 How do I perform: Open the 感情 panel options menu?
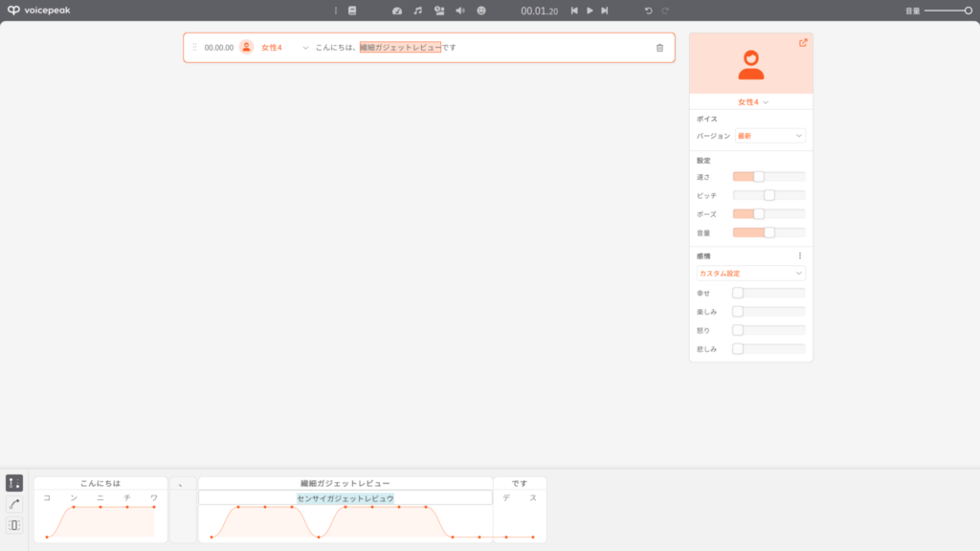[801, 255]
